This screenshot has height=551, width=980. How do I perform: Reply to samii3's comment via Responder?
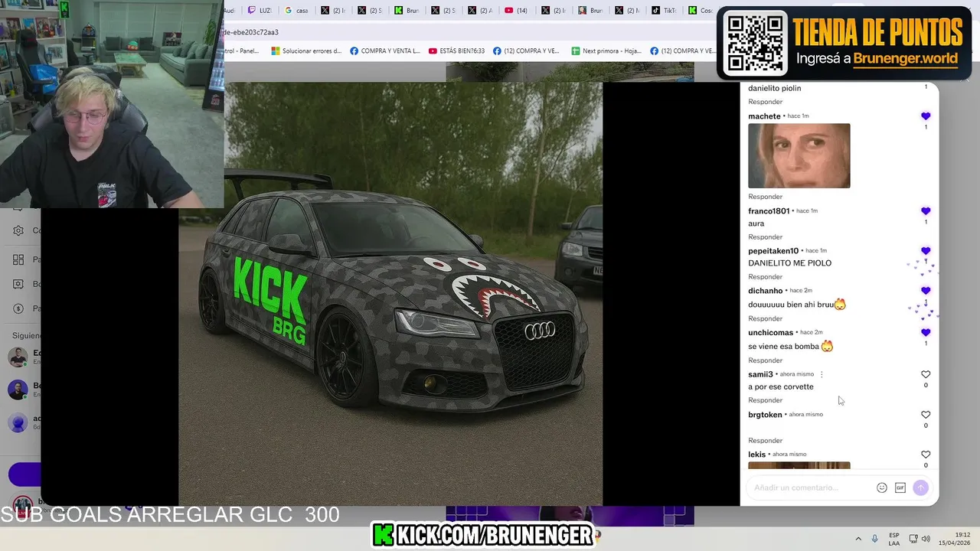(x=766, y=400)
